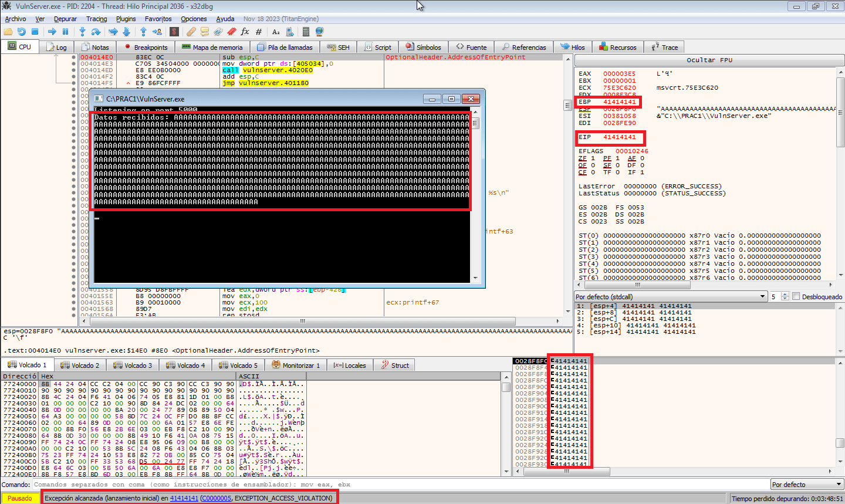
Task: Click the step into icon
Action: click(x=83, y=32)
